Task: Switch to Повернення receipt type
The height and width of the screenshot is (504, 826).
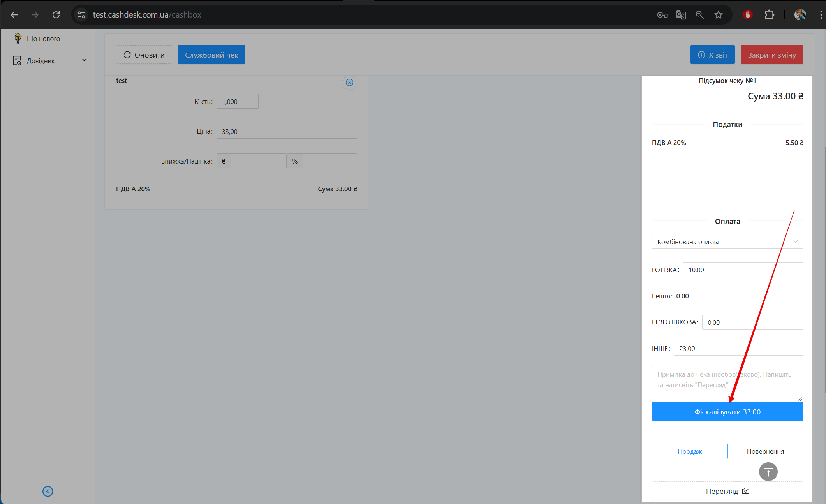Action: (765, 451)
